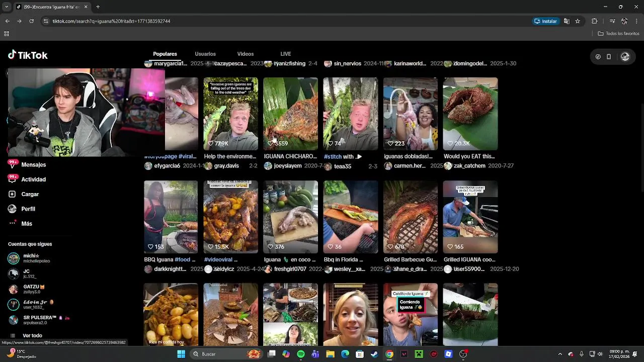Open the Would you EAT this thumbnail
Viewport: 644px width, 362px height.
(x=470, y=114)
